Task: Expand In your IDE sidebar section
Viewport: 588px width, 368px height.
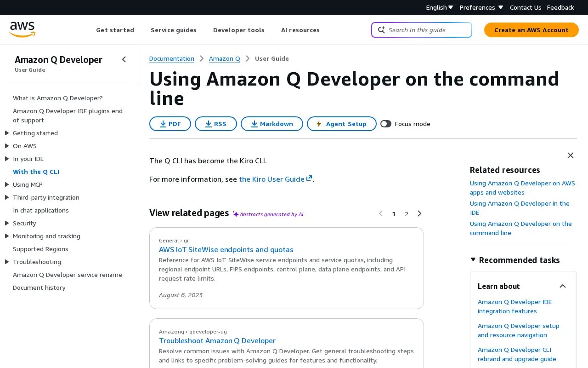Action: point(7,159)
